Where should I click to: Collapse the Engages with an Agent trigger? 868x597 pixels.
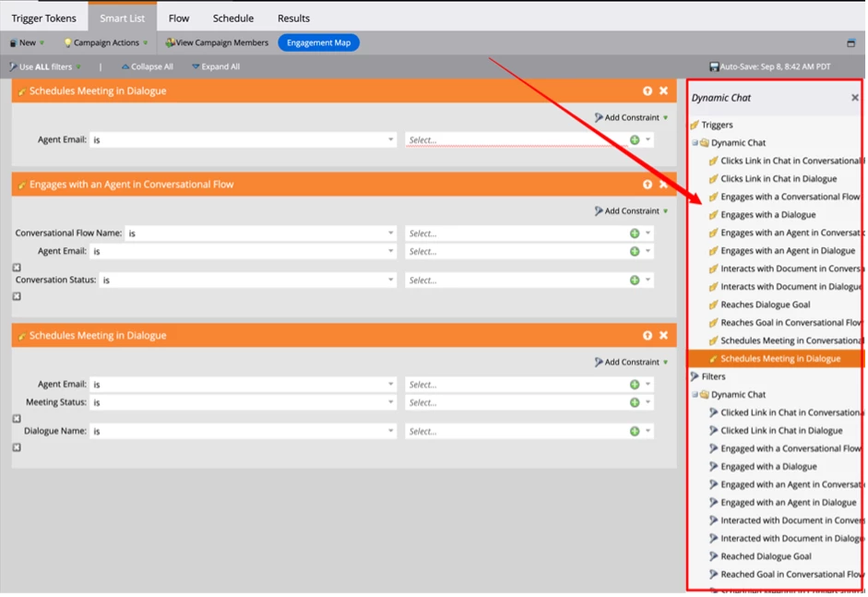point(648,185)
